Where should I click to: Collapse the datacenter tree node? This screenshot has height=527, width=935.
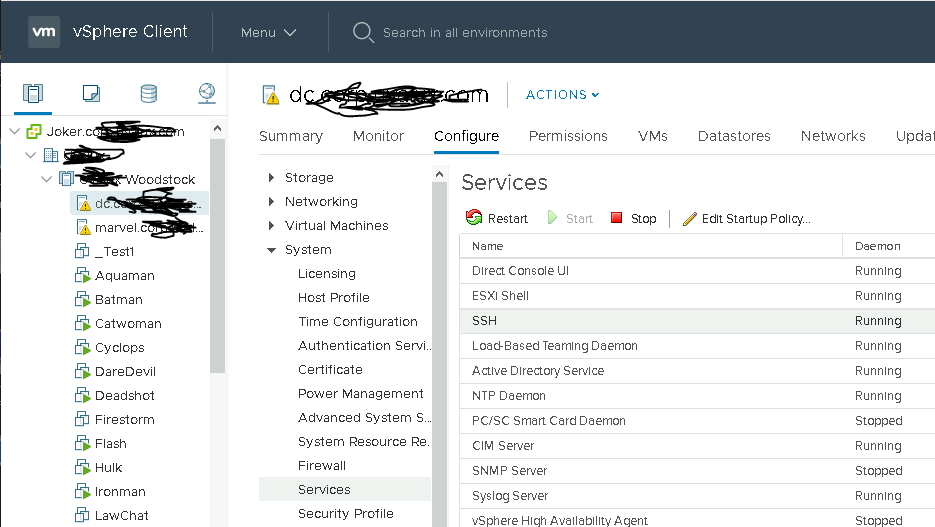[30, 155]
